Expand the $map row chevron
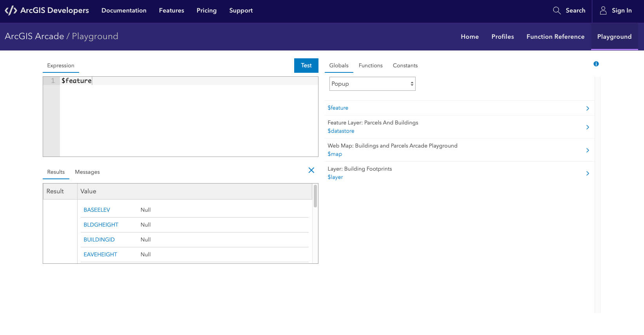644x335 pixels. (588, 150)
